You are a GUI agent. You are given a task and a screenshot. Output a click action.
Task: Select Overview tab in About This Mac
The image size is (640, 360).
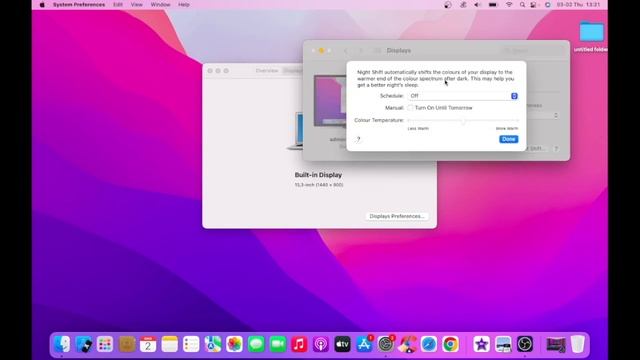coord(267,71)
